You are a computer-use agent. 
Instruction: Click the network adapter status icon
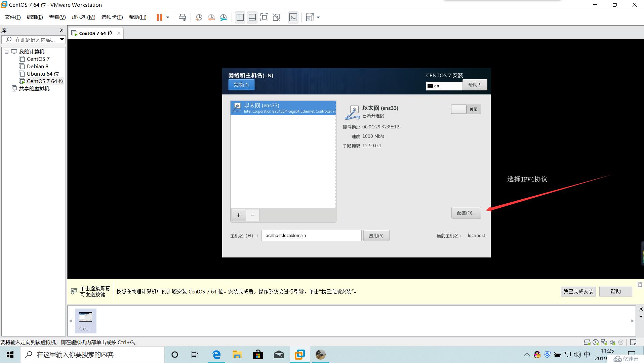(x=604, y=342)
